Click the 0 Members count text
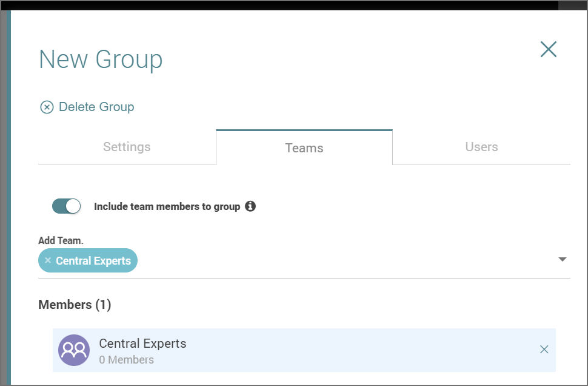 126,360
